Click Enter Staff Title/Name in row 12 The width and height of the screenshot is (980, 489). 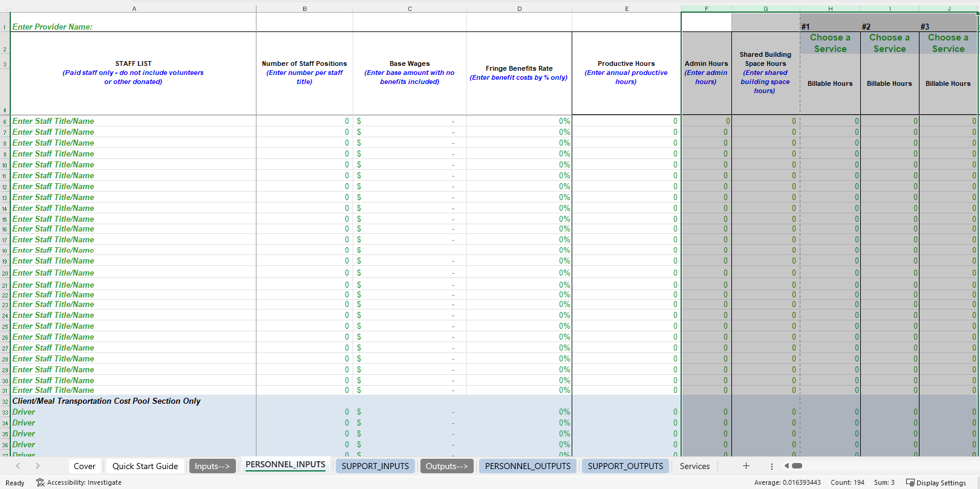point(134,186)
